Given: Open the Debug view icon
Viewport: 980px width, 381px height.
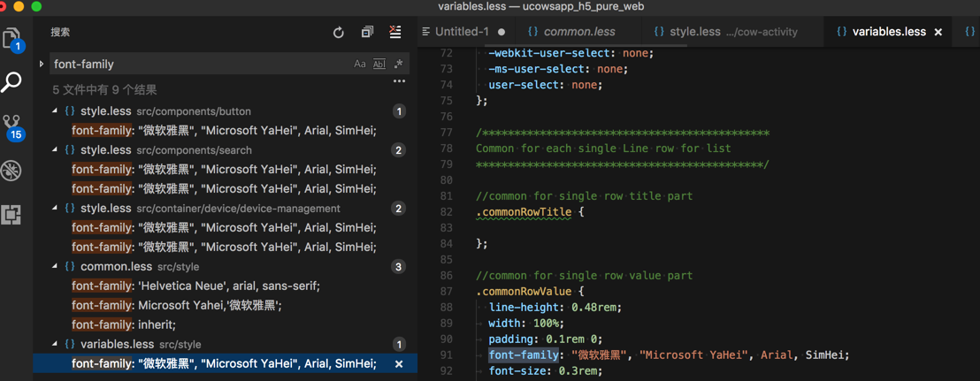Looking at the screenshot, I should [11, 171].
